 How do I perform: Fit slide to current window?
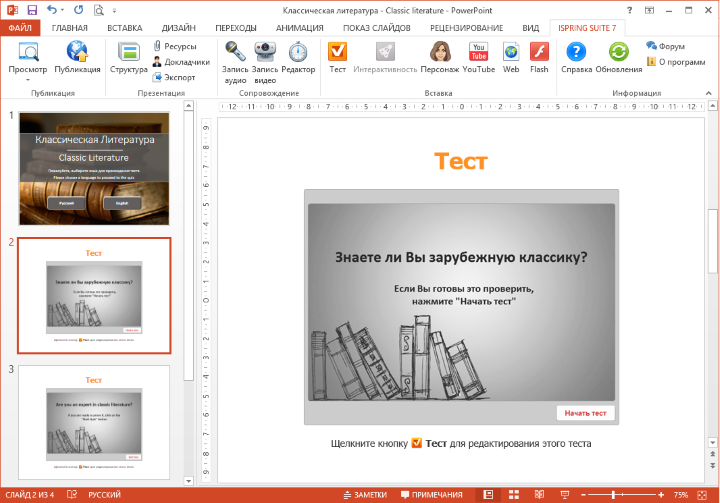point(702,495)
